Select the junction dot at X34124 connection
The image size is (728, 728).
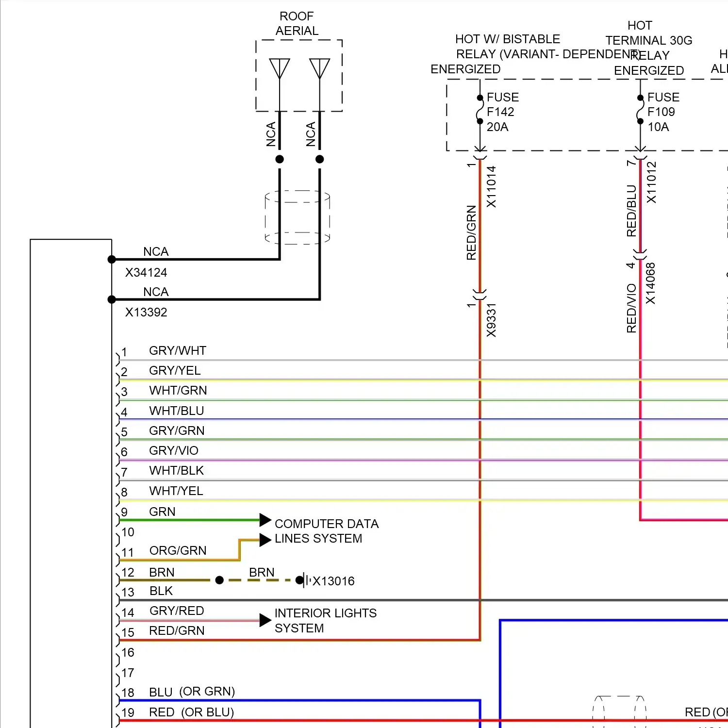point(112,260)
